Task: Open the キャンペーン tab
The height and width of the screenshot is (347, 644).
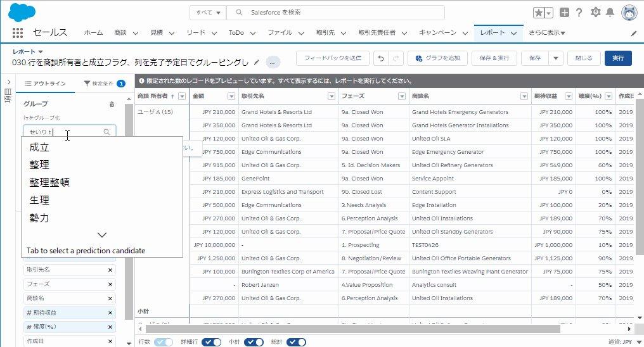Action: 437,33
